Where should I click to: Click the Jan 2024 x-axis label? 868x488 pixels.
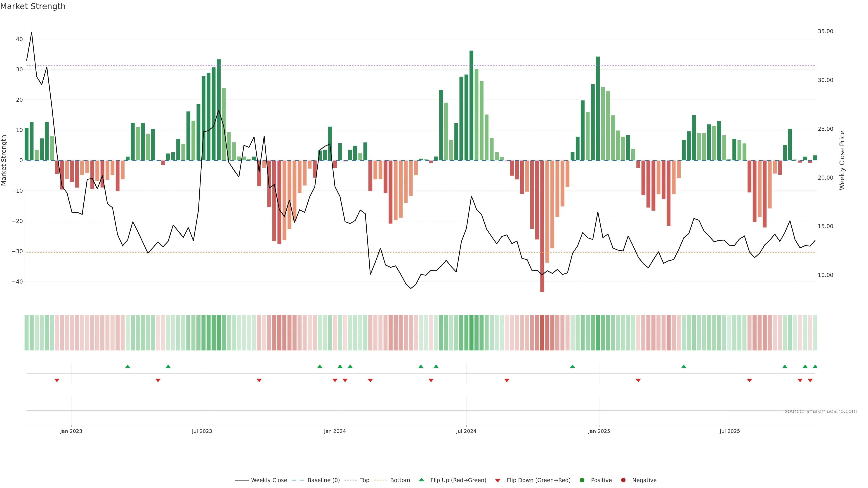click(x=335, y=431)
